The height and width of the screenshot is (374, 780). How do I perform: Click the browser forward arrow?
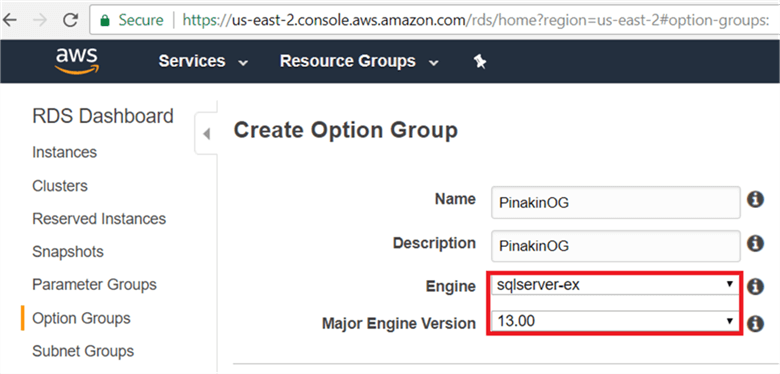(41, 20)
